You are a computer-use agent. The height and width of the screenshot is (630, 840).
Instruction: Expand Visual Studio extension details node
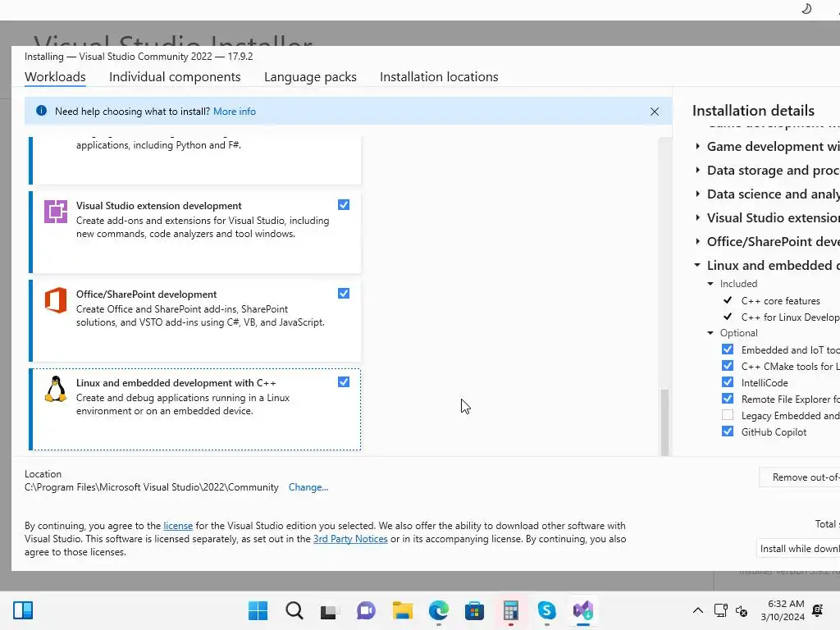point(697,217)
